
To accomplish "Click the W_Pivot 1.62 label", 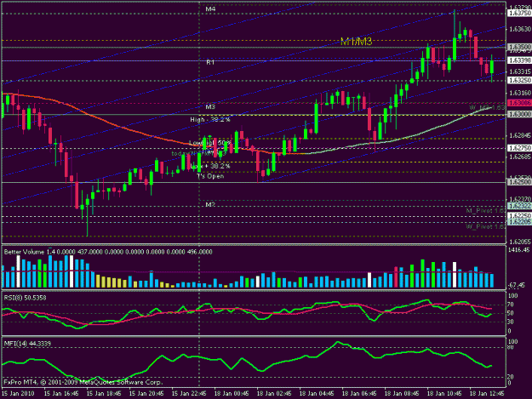I will [x=486, y=226].
